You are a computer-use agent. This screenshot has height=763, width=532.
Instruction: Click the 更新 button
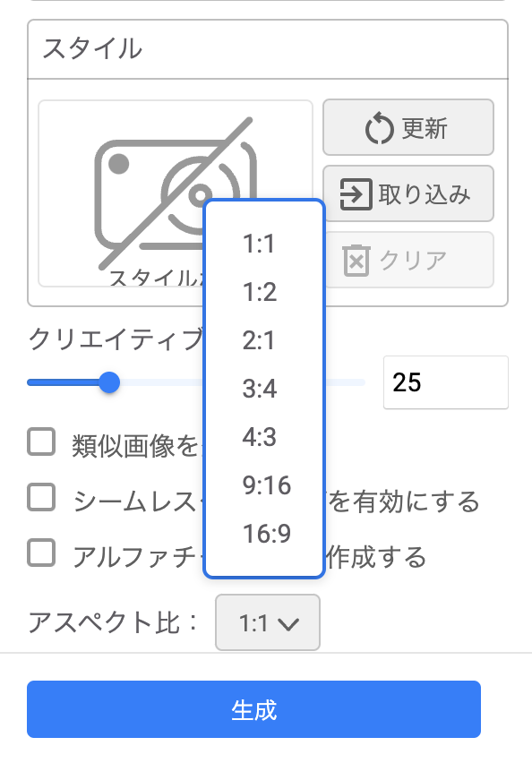pos(408,127)
